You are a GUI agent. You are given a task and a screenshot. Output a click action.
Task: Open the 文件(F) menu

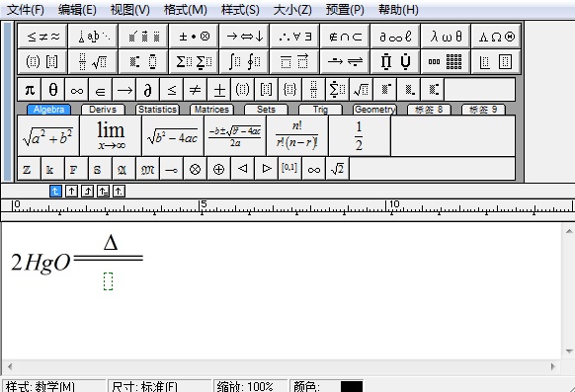click(26, 10)
